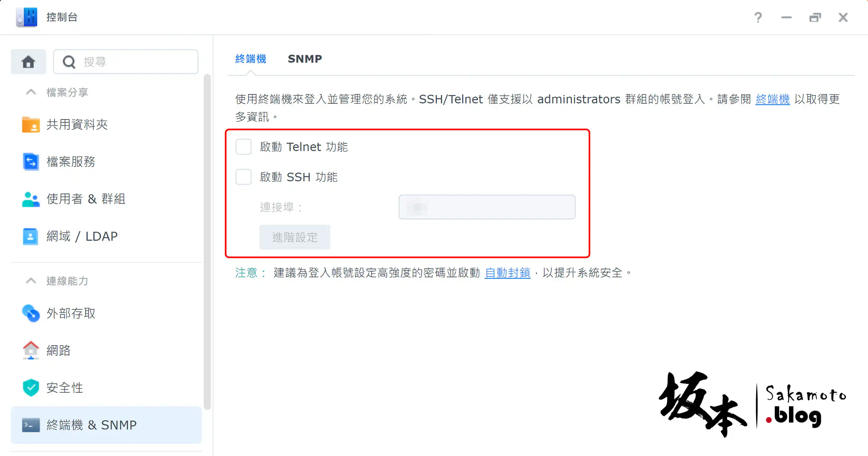Open the 自動封鎖 auto block link
Image resolution: width=868 pixels, height=456 pixels.
(x=507, y=273)
